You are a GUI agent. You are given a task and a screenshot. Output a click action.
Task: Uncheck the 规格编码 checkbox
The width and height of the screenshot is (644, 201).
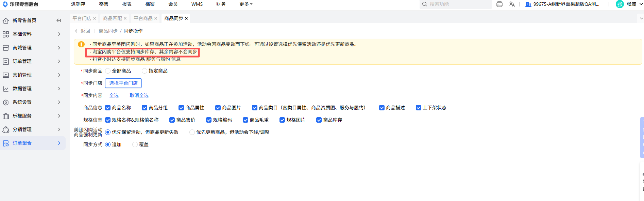pos(209,120)
